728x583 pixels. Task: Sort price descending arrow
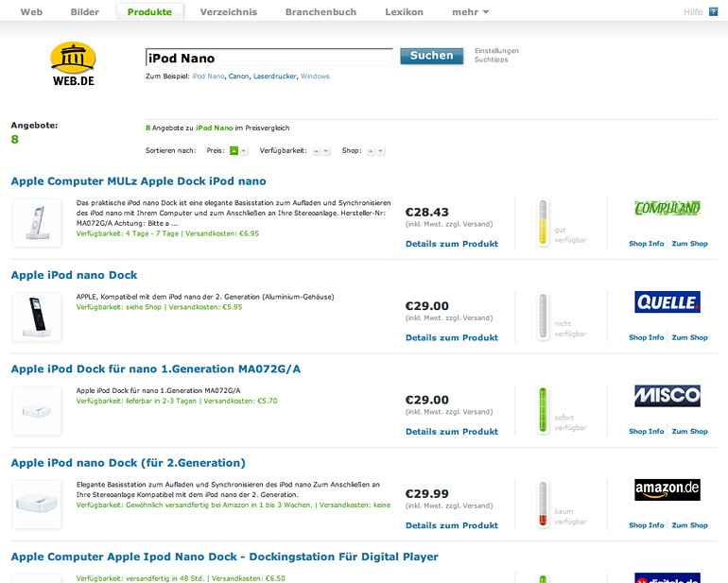click(x=243, y=151)
